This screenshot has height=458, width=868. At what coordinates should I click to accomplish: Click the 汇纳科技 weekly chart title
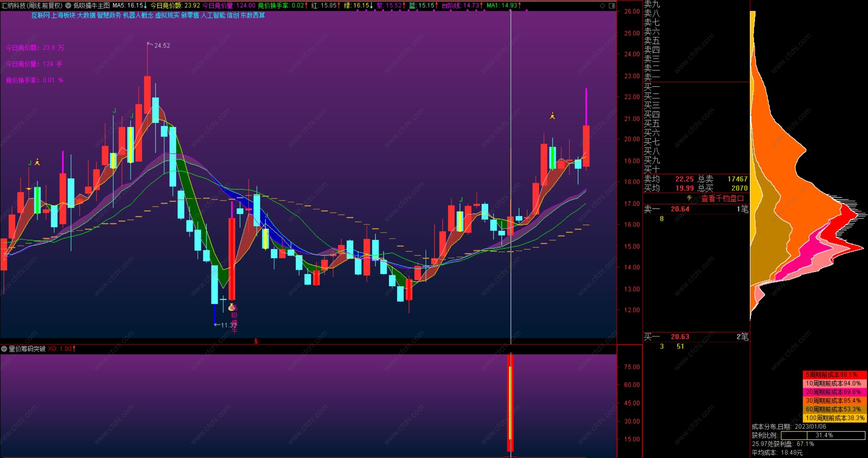pos(32,5)
